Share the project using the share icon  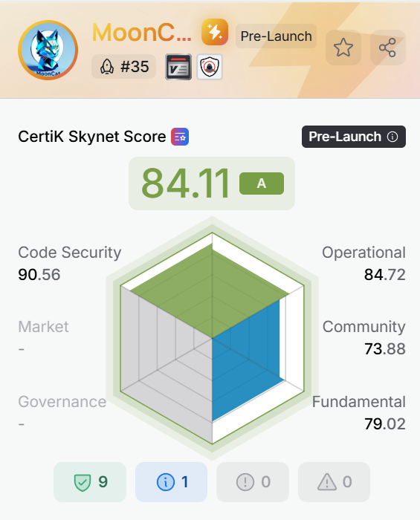tap(387, 48)
